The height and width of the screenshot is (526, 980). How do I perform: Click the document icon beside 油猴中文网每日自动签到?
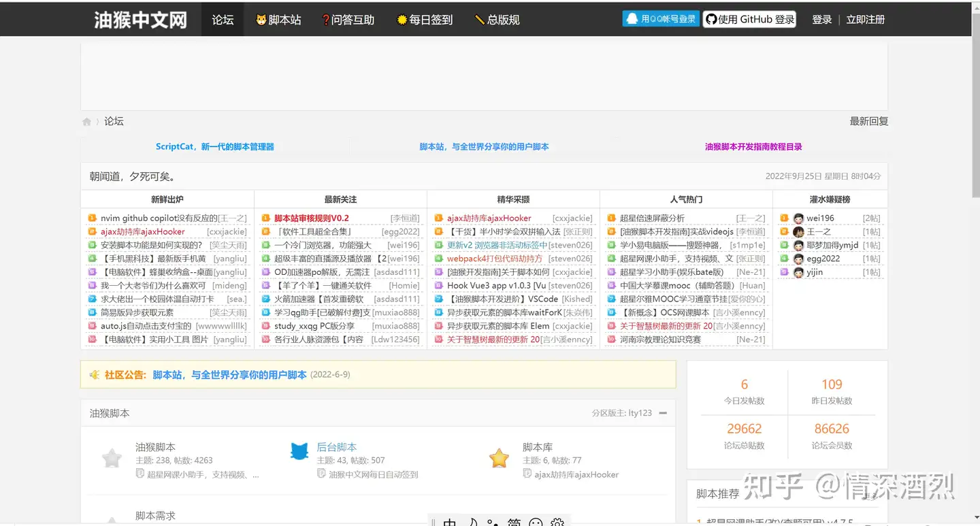(322, 474)
